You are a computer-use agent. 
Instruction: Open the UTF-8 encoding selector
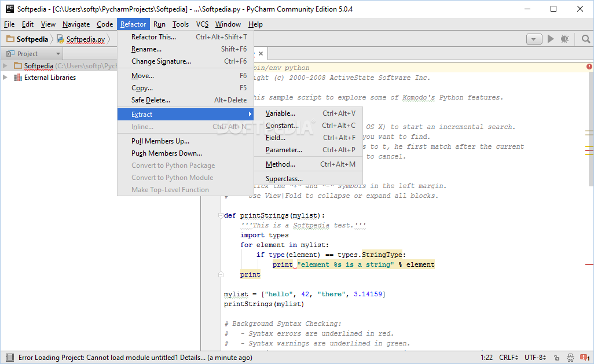point(535,358)
